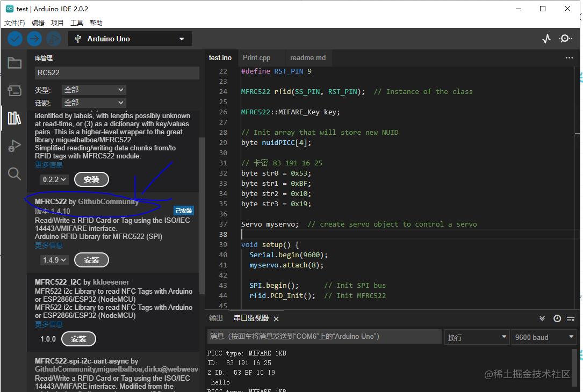The height and width of the screenshot is (392, 583).
Task: Open the 帮助 menu
Action: click(x=96, y=23)
